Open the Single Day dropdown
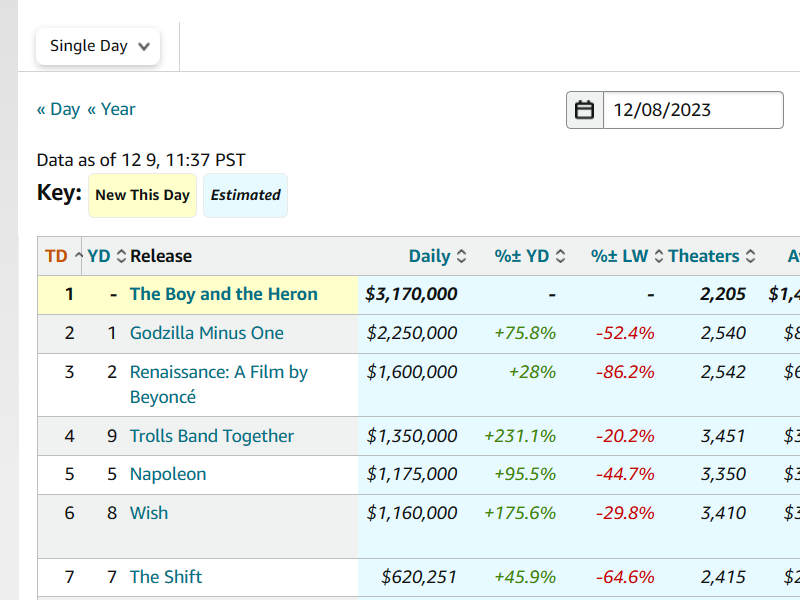The image size is (800, 600). [98, 46]
